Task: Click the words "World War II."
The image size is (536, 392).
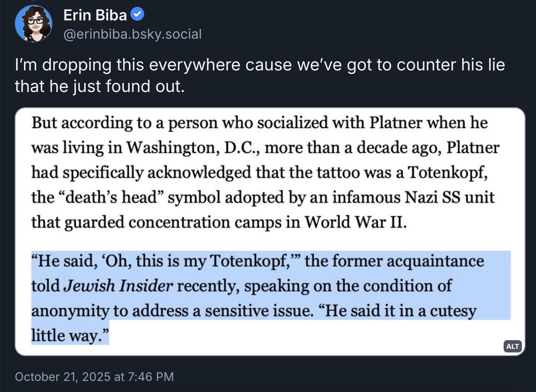Action: pos(356,222)
